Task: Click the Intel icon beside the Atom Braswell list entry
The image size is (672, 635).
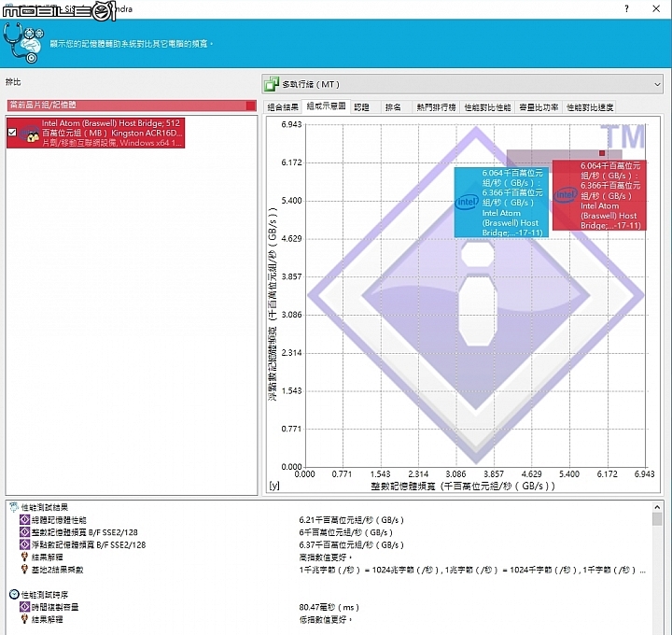Action: pyautogui.click(x=29, y=134)
